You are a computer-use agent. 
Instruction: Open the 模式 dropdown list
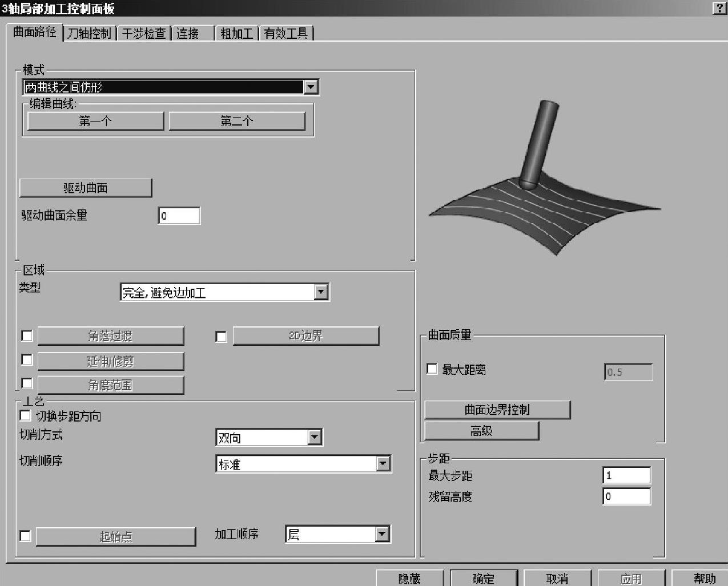[311, 87]
